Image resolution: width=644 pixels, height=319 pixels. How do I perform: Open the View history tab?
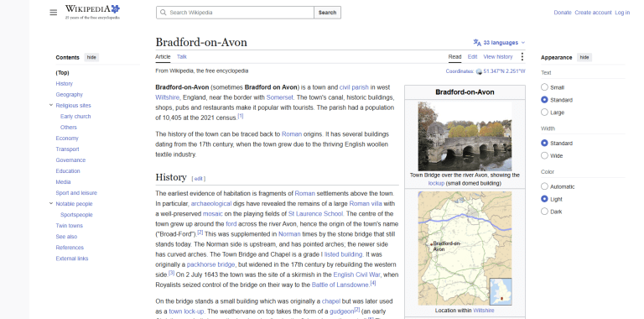point(498,57)
